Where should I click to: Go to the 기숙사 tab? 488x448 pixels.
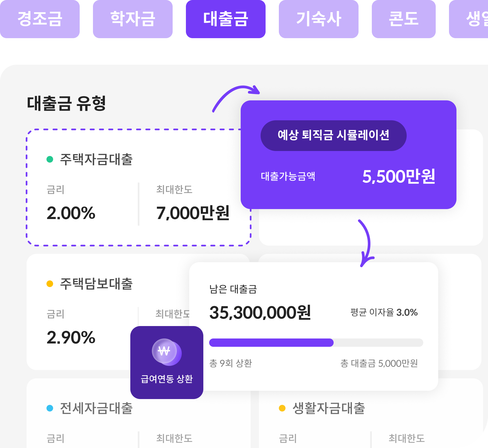coord(318,19)
